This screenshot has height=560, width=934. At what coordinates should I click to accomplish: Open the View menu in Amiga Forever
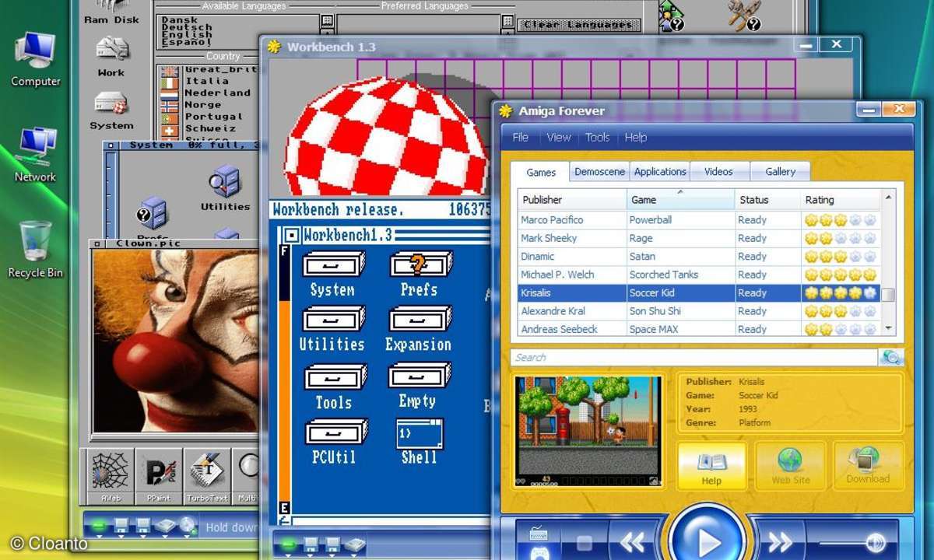559,137
